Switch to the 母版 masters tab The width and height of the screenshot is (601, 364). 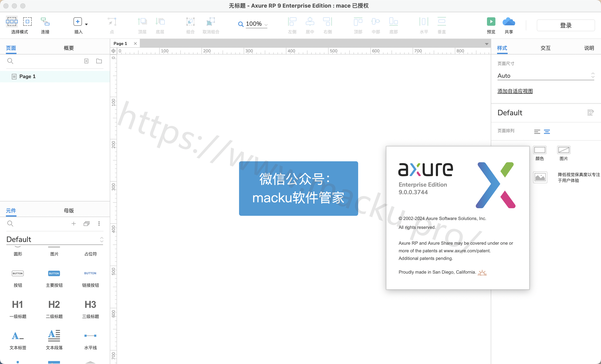69,211
